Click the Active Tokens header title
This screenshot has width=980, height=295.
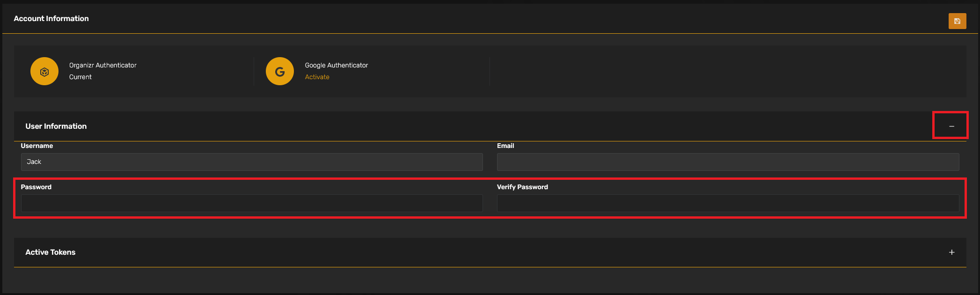pos(51,252)
